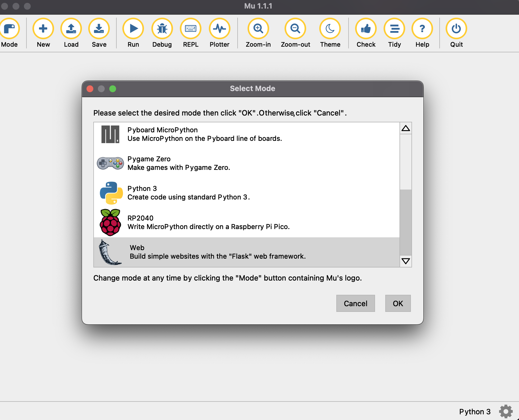Select the Web mode title

pos(137,248)
